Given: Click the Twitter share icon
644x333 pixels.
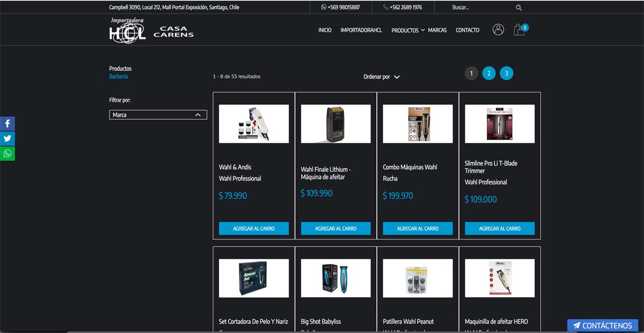Looking at the screenshot, I should 8,139.
